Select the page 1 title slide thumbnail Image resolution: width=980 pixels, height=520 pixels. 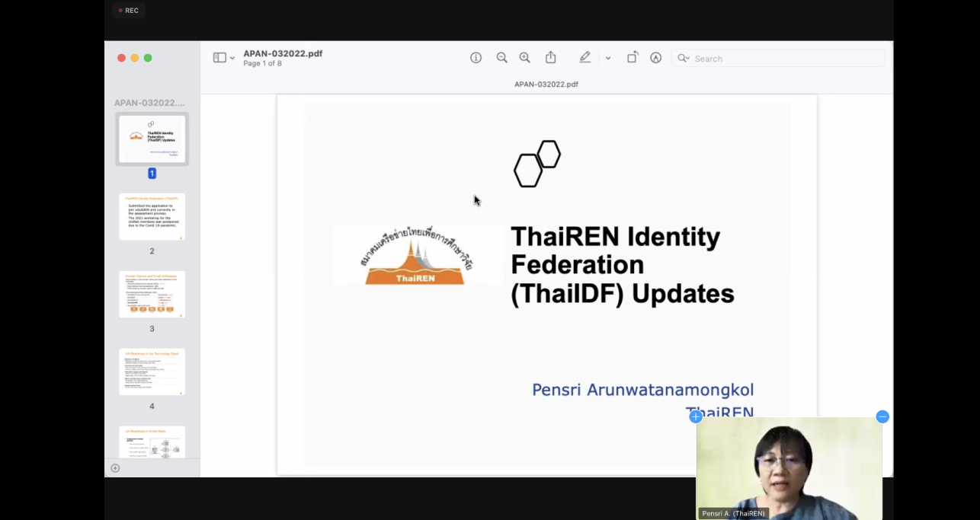click(152, 139)
